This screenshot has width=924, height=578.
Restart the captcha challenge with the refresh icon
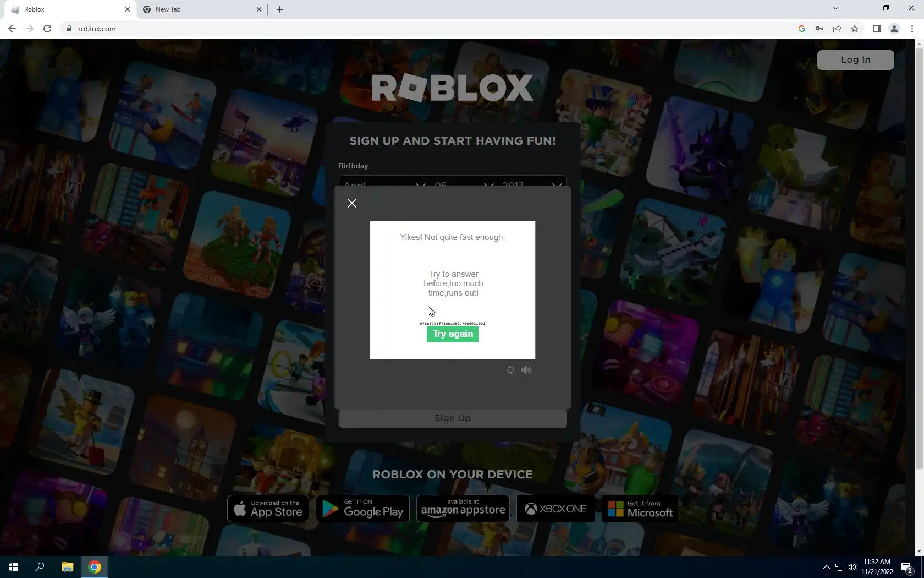510,370
